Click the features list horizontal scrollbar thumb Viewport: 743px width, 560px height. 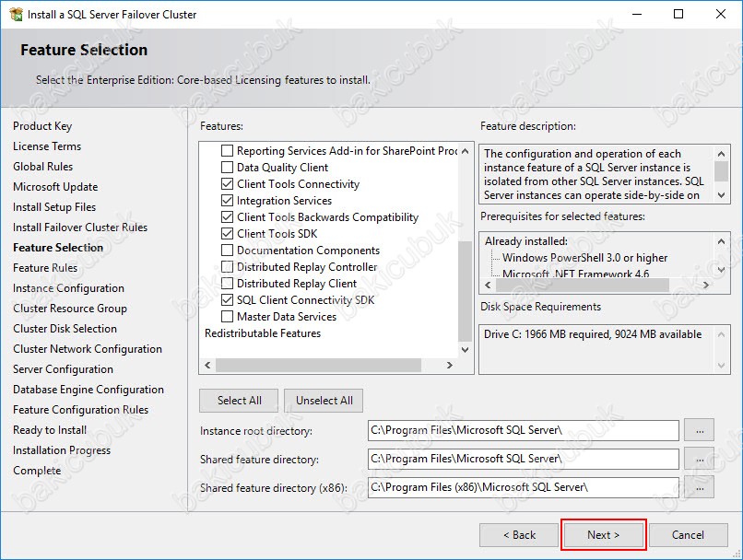pos(318,365)
